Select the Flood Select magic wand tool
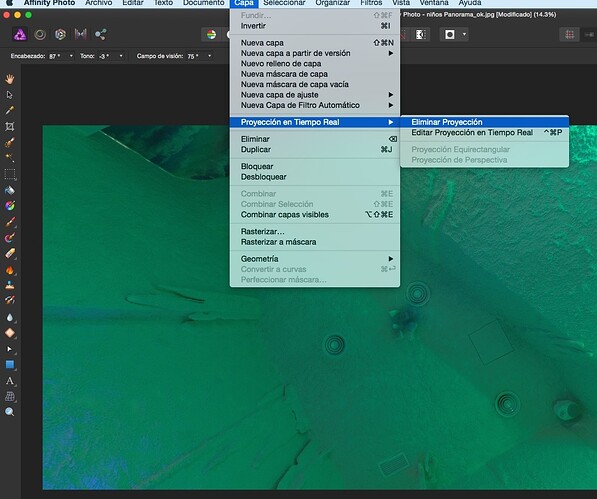The width and height of the screenshot is (597, 499). [10, 158]
